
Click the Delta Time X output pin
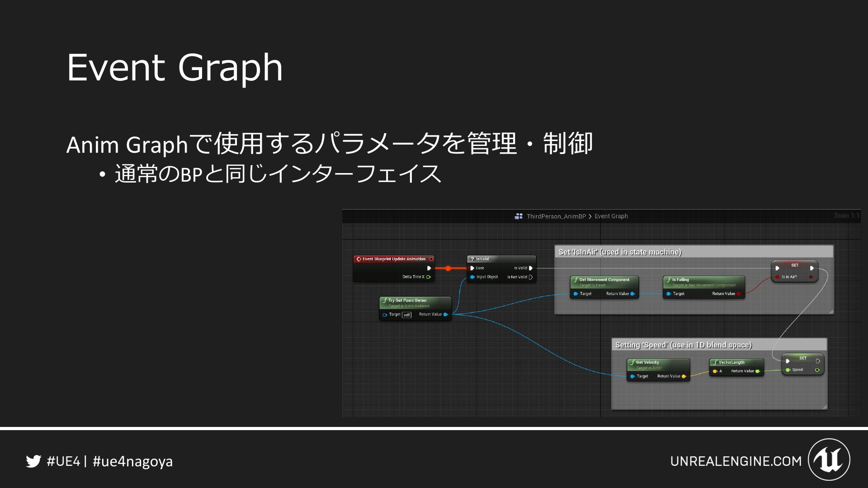point(428,277)
